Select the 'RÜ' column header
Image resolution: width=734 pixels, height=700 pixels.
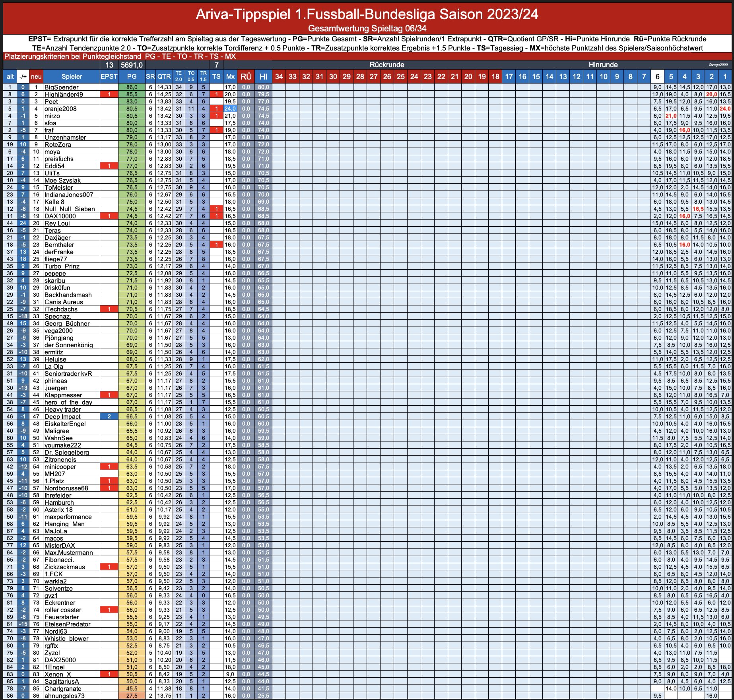[x=246, y=77]
